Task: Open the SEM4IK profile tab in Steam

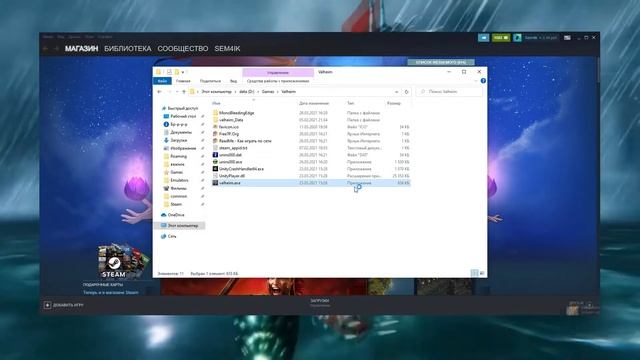Action: [x=227, y=49]
